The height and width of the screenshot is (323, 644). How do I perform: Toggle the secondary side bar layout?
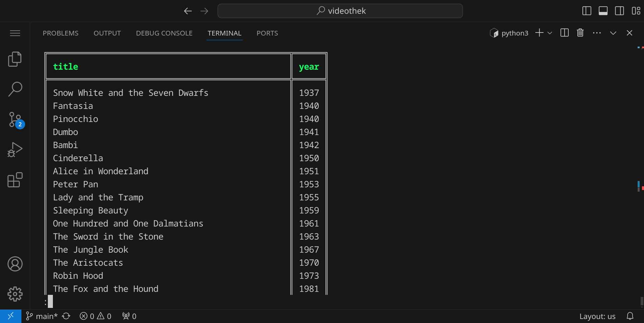coord(619,11)
